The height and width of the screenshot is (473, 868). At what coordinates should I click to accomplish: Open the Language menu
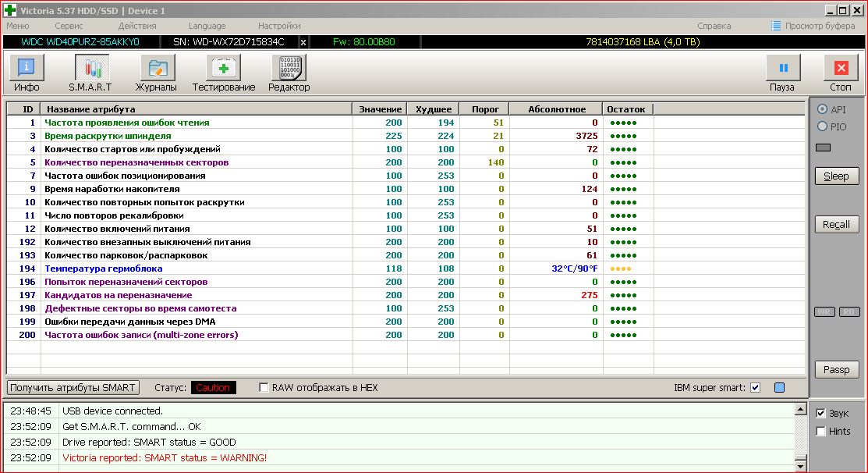click(207, 26)
